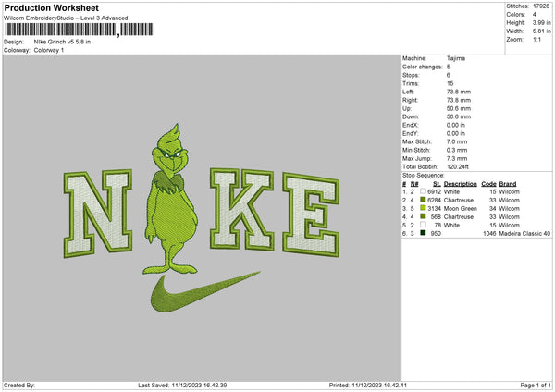
Task: Click the Description column header
Action: point(460,184)
